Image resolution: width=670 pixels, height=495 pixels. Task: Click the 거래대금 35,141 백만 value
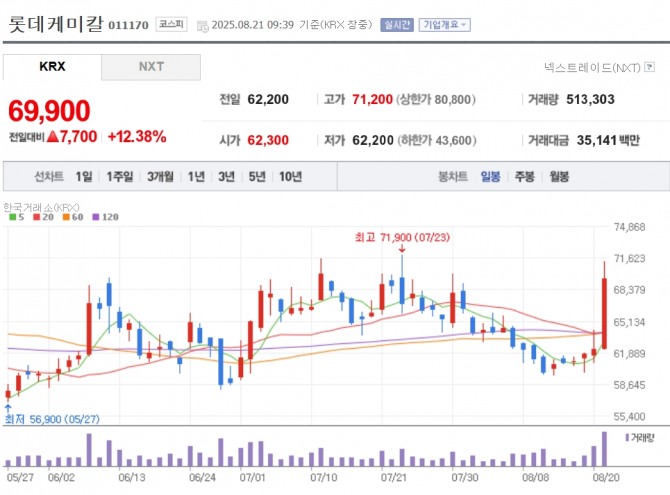tap(608, 140)
